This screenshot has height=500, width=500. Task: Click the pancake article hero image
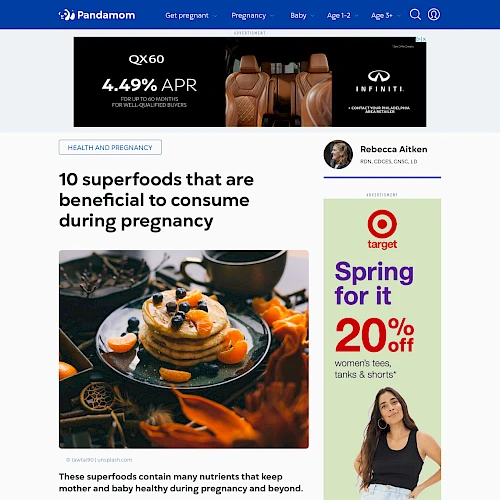[x=184, y=349]
